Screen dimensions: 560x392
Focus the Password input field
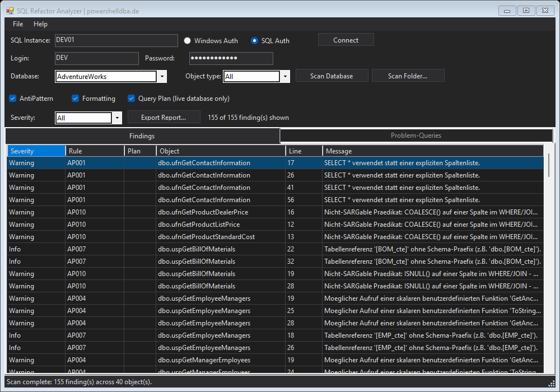[x=231, y=58]
